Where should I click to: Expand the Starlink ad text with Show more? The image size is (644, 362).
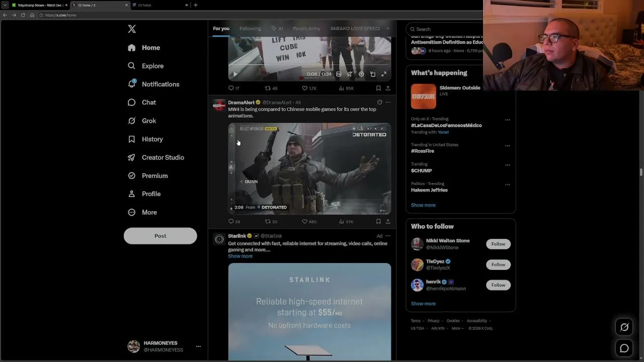click(240, 256)
